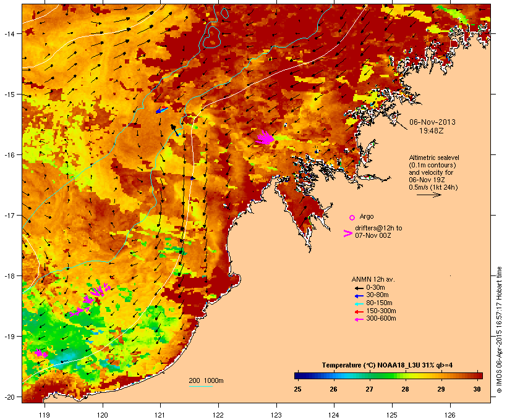The width and height of the screenshot is (507, 420).
Task: Click the colorbar tick label "30"
Action: coord(477,389)
